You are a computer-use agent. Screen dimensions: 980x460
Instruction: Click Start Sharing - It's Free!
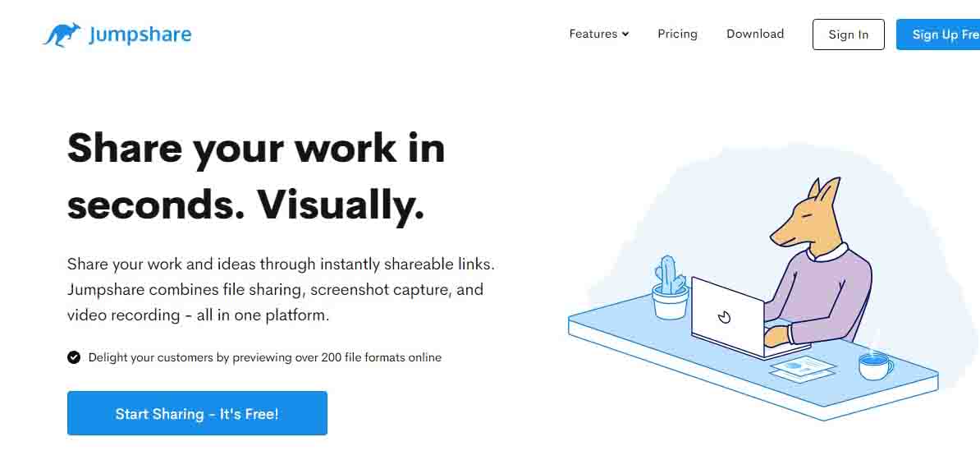pos(197,413)
